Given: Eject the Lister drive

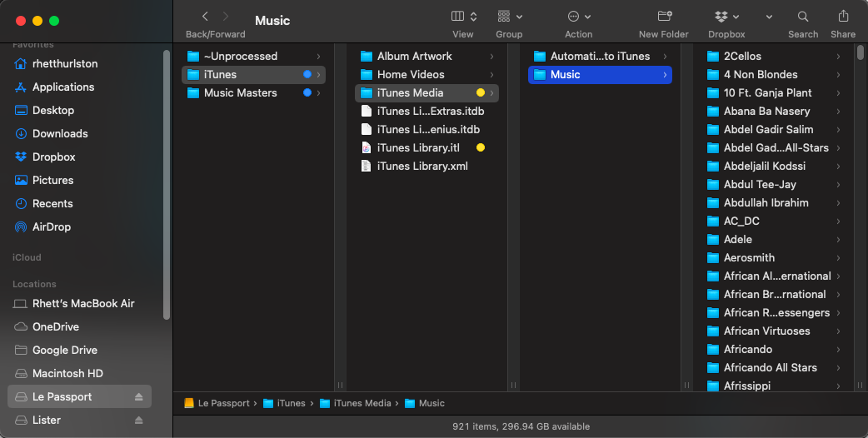Looking at the screenshot, I should click(139, 420).
